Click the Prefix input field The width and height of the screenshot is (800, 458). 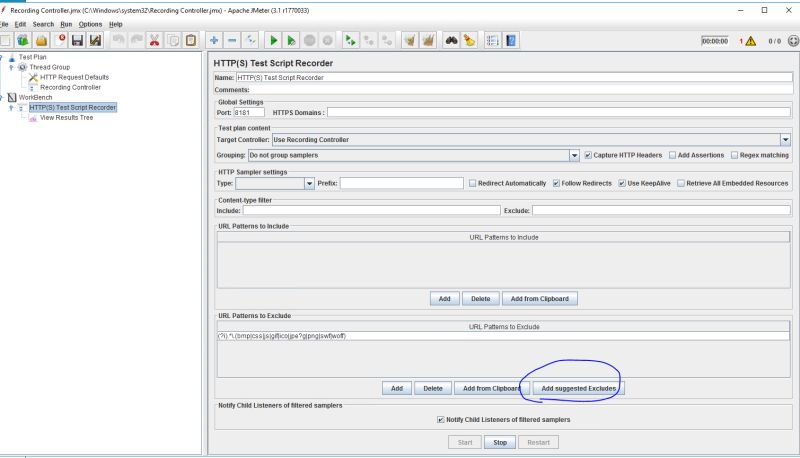click(x=402, y=183)
